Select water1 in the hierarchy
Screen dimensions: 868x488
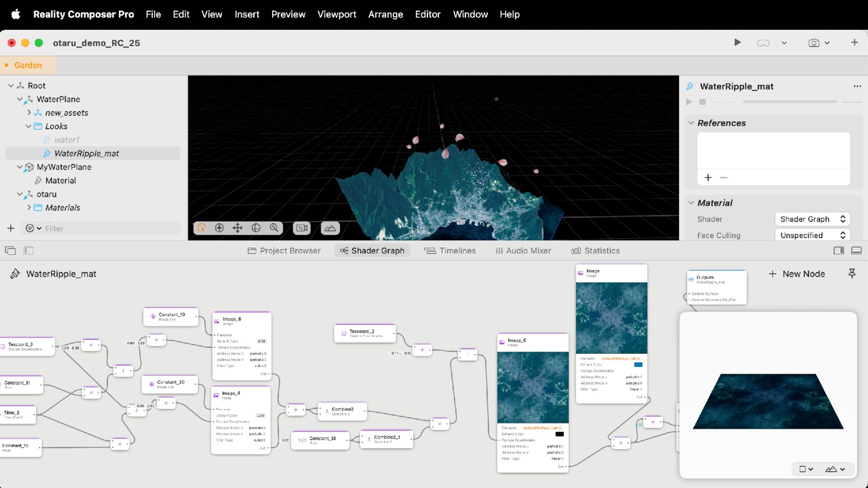coord(66,140)
